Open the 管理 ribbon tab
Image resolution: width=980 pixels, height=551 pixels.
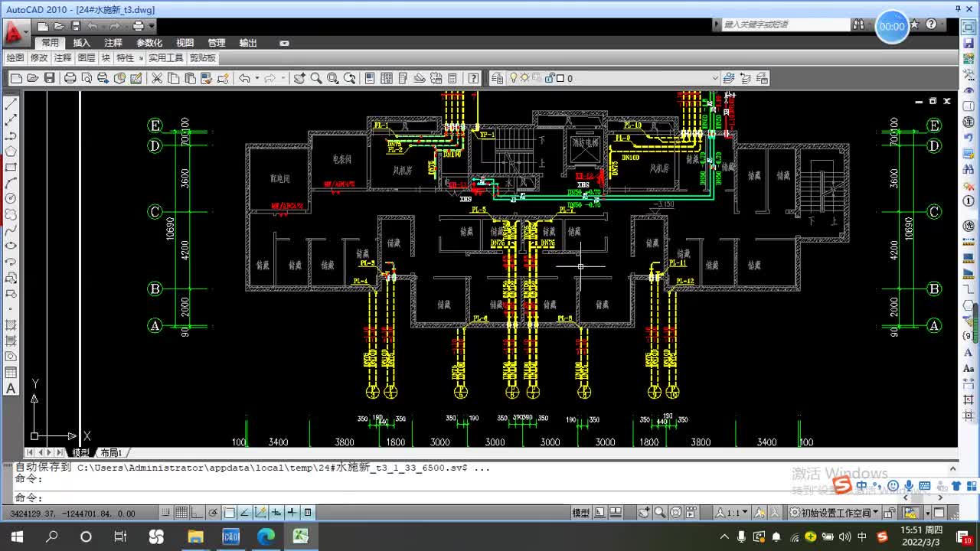(217, 43)
